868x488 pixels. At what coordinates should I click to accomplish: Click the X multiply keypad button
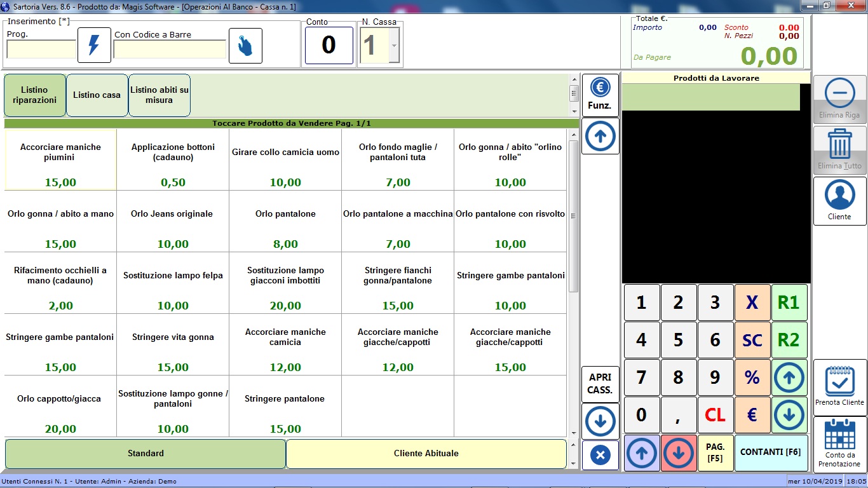pyautogui.click(x=752, y=302)
